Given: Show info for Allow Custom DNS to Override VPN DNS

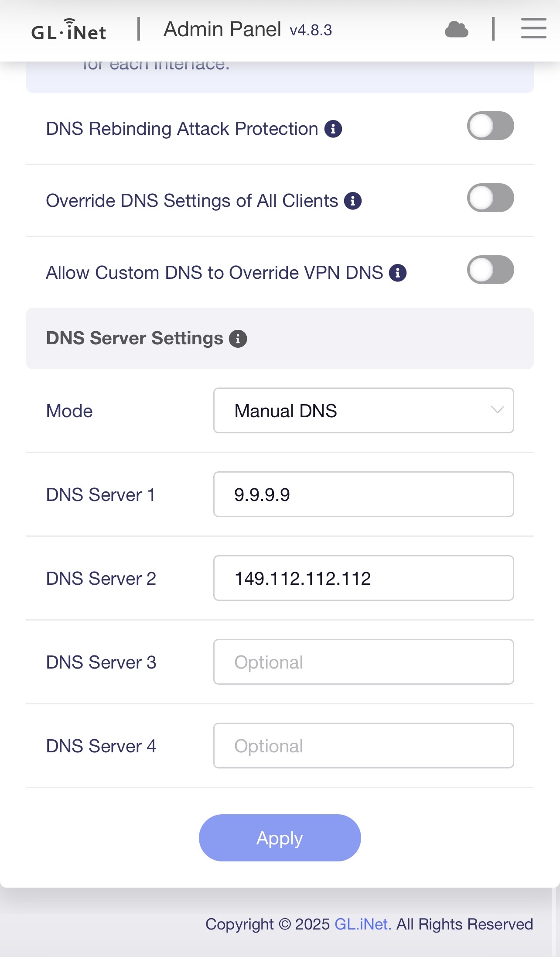Looking at the screenshot, I should 398,273.
